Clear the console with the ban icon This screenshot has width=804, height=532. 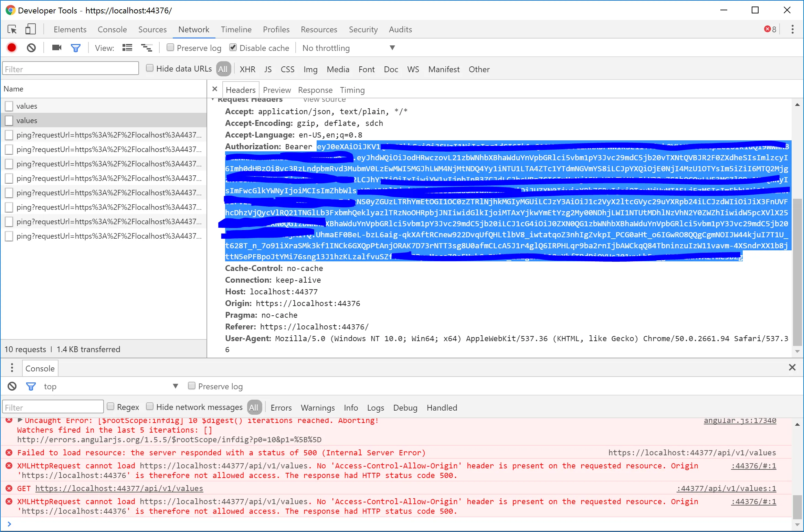(x=12, y=387)
